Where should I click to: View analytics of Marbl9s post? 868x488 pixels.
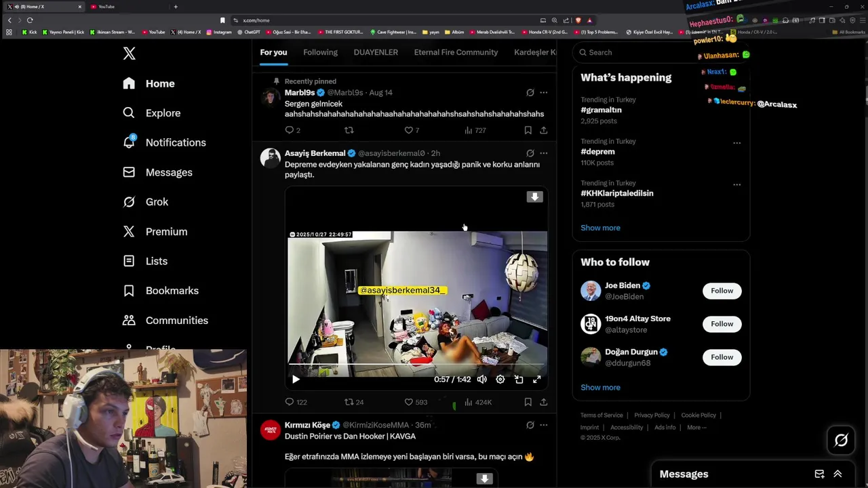coord(475,130)
